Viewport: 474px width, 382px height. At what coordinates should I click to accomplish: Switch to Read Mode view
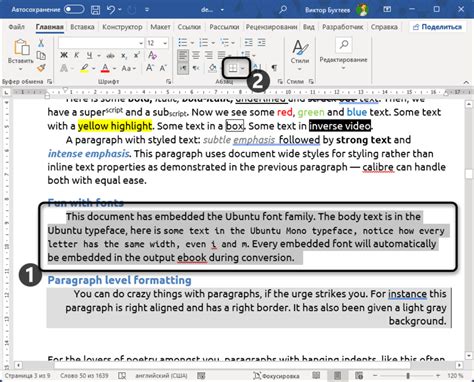coord(316,375)
